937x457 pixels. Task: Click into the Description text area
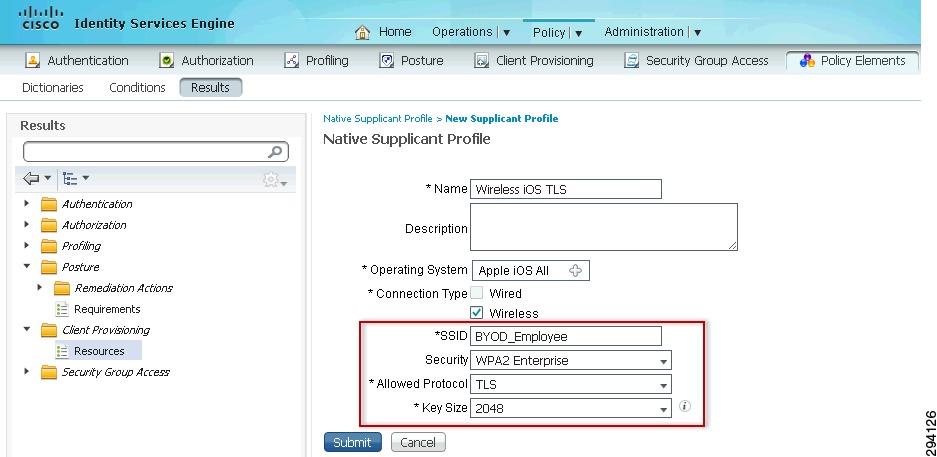(604, 227)
